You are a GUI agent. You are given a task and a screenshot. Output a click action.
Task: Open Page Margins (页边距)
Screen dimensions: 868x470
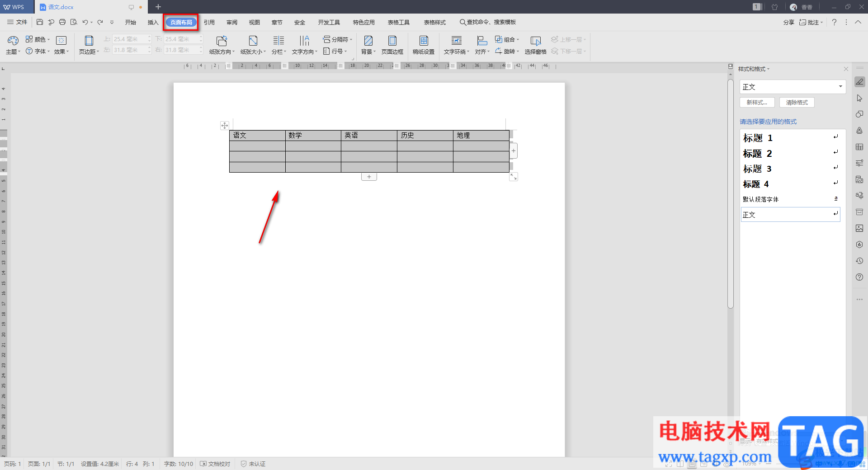pos(89,45)
